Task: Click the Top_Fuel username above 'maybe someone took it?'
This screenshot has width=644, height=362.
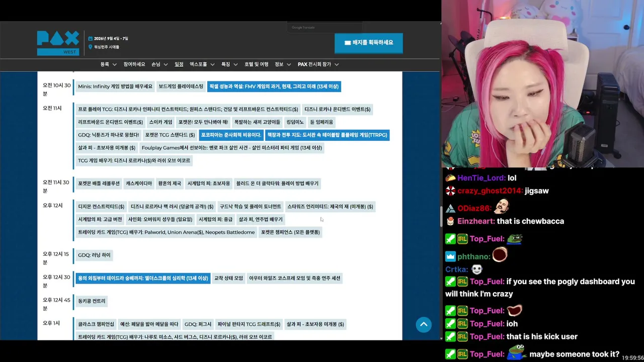Action: [487, 354]
